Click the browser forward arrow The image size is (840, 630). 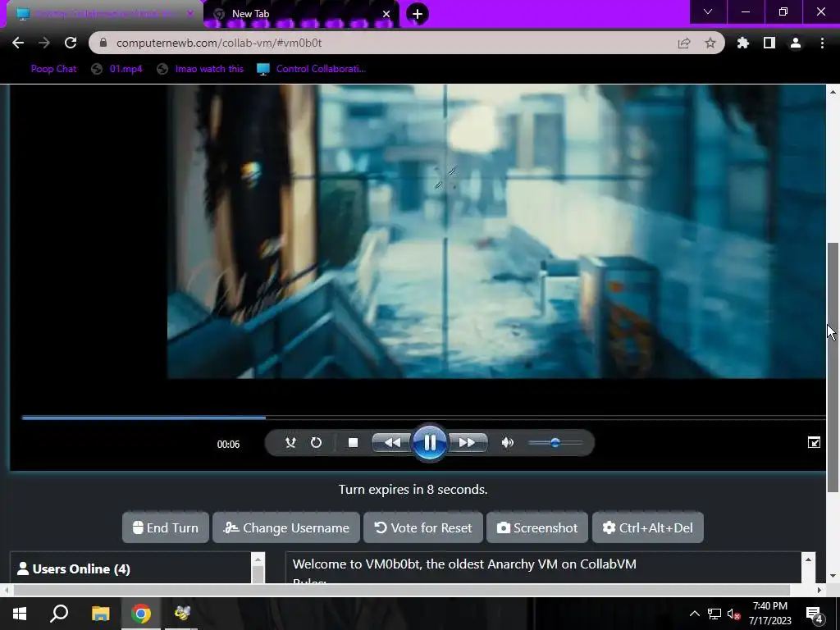point(44,43)
